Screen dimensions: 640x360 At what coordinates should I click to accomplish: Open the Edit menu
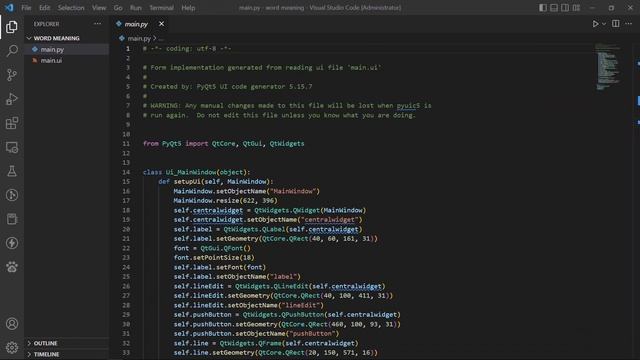(x=44, y=8)
